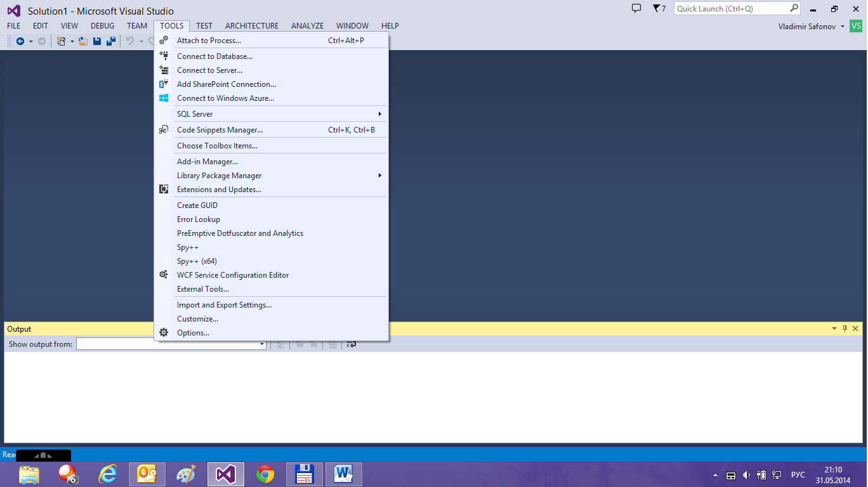Click the Windows Azure logo icon

click(x=164, y=98)
